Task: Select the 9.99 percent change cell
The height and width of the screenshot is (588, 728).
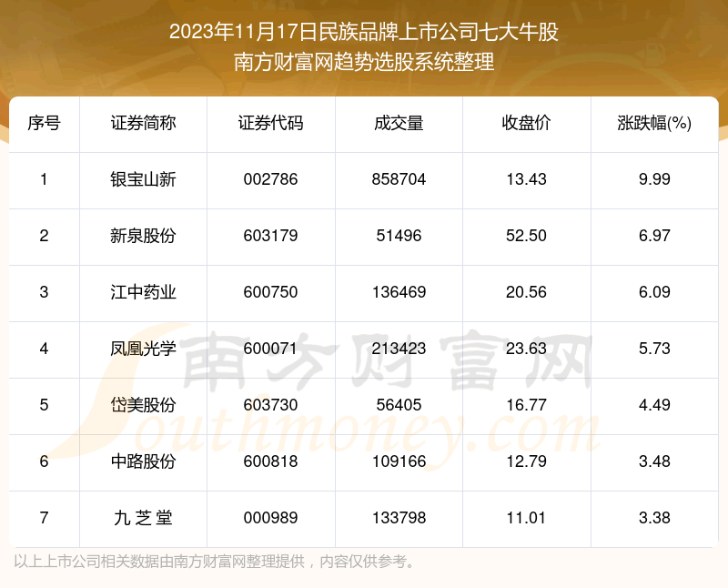Action: [x=654, y=179]
